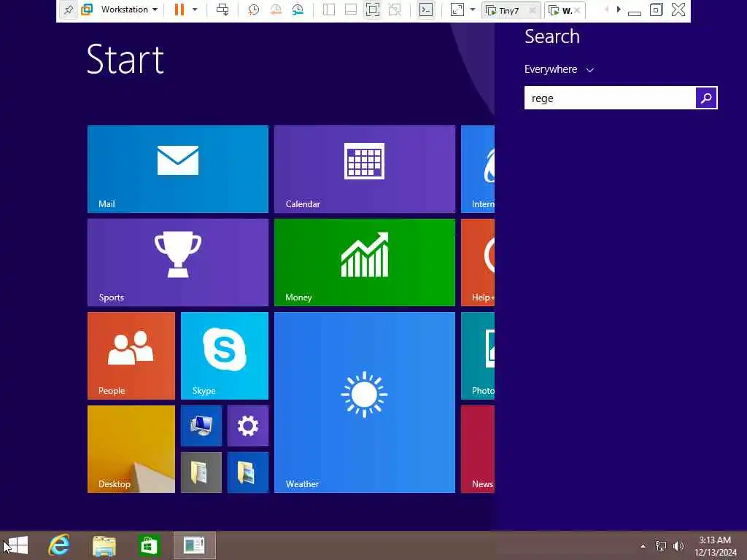Viewport: 747px width, 560px height.
Task: Open the Money tile
Action: (x=365, y=262)
